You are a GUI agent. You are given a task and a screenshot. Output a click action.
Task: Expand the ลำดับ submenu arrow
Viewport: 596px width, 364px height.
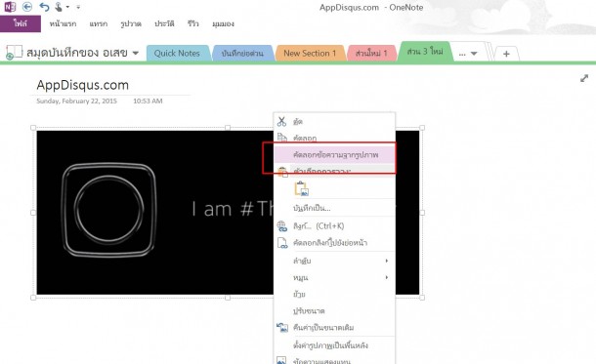point(387,261)
